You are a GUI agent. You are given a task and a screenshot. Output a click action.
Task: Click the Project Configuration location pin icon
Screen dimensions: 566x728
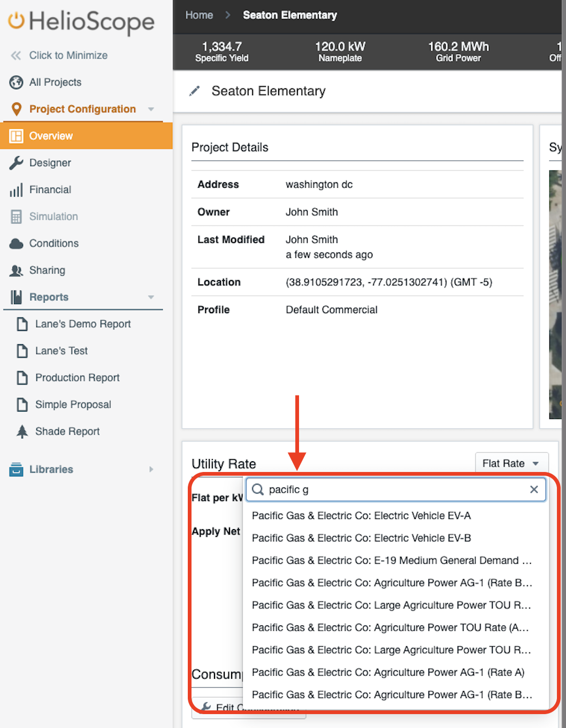17,109
